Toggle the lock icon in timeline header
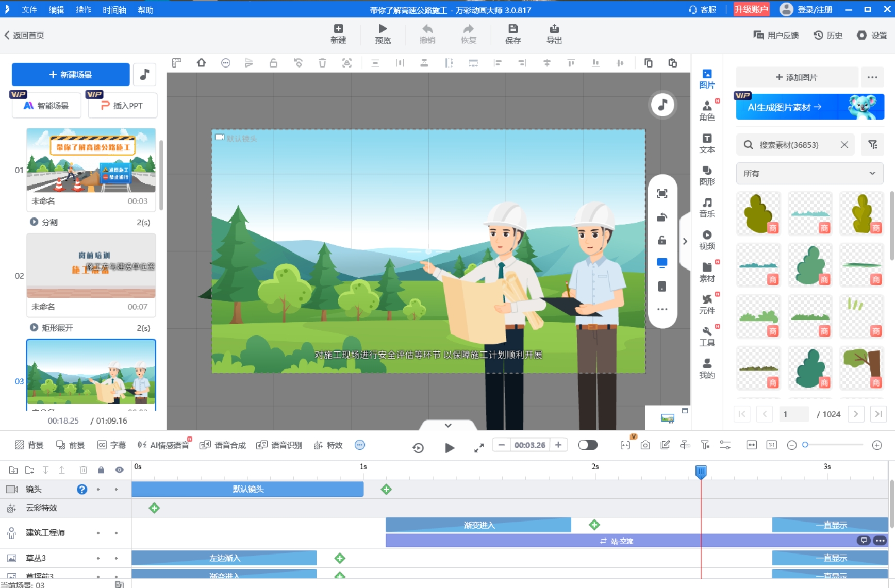The width and height of the screenshot is (895, 588). tap(101, 470)
